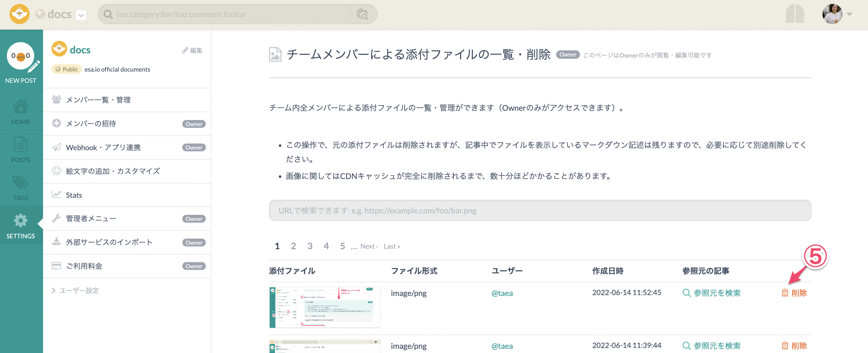Open the docs team switcher dropdown

(x=81, y=15)
